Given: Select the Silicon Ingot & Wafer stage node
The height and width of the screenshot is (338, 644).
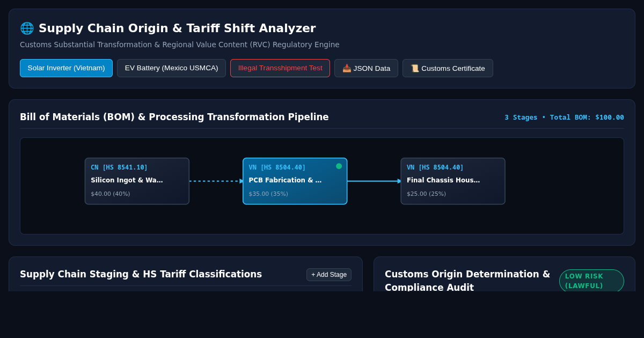Looking at the screenshot, I should tap(137, 181).
